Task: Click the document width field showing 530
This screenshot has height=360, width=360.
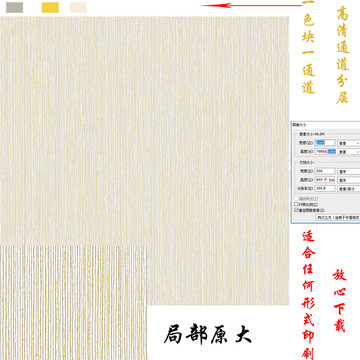Action: click(x=325, y=171)
